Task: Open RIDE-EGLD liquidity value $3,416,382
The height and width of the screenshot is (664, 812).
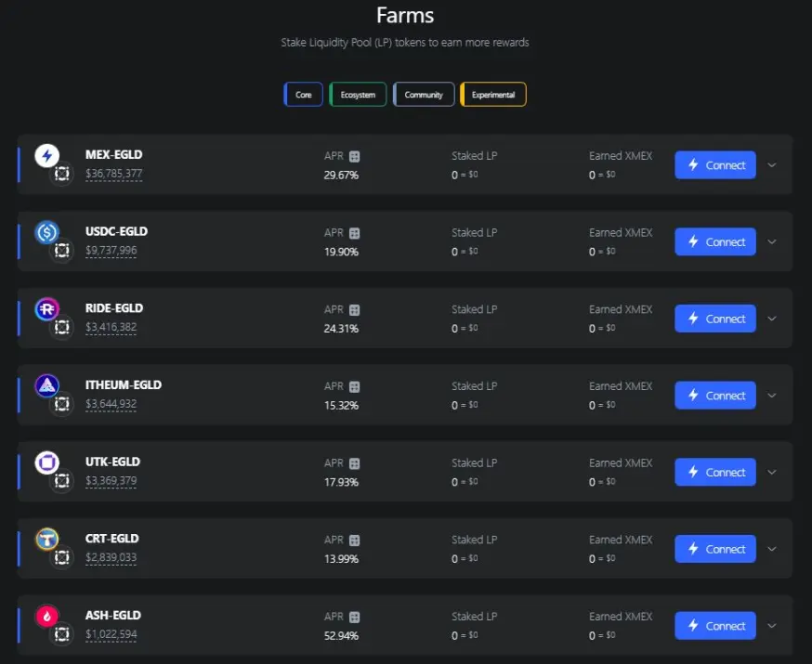Action: click(111, 327)
